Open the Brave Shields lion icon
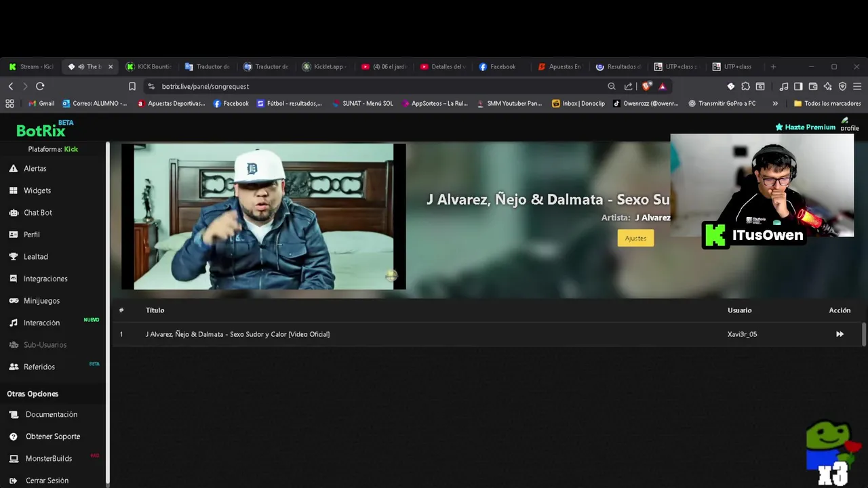Screen dimensions: 868x488 pyautogui.click(x=646, y=86)
